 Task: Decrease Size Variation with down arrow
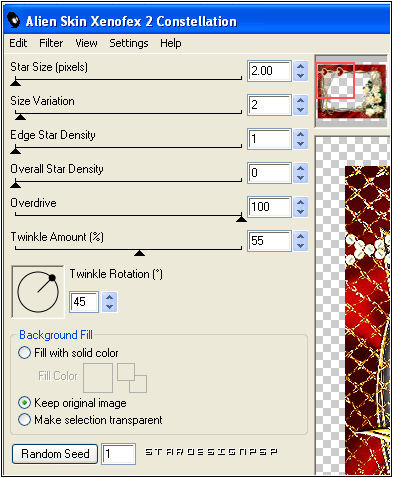tap(300, 110)
